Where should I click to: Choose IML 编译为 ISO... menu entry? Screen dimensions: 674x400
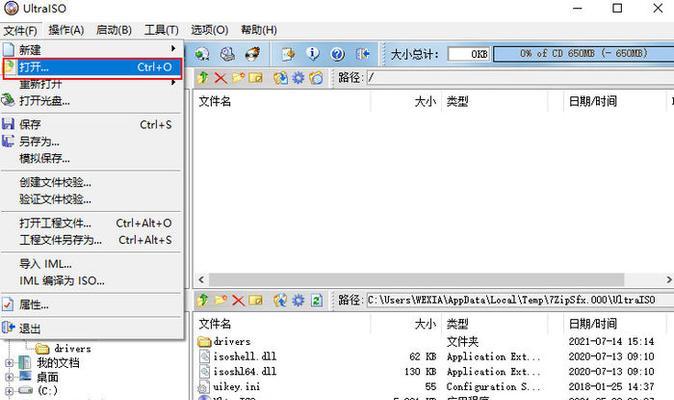tap(92, 281)
